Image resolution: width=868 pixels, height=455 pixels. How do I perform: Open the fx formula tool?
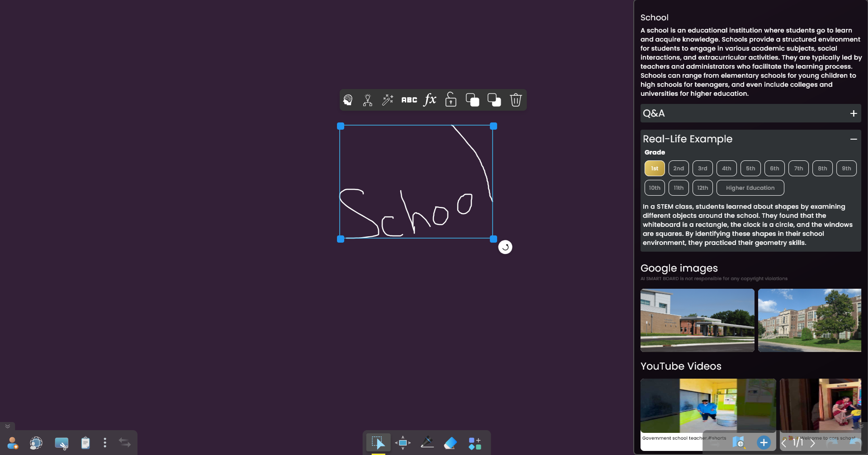click(x=429, y=100)
